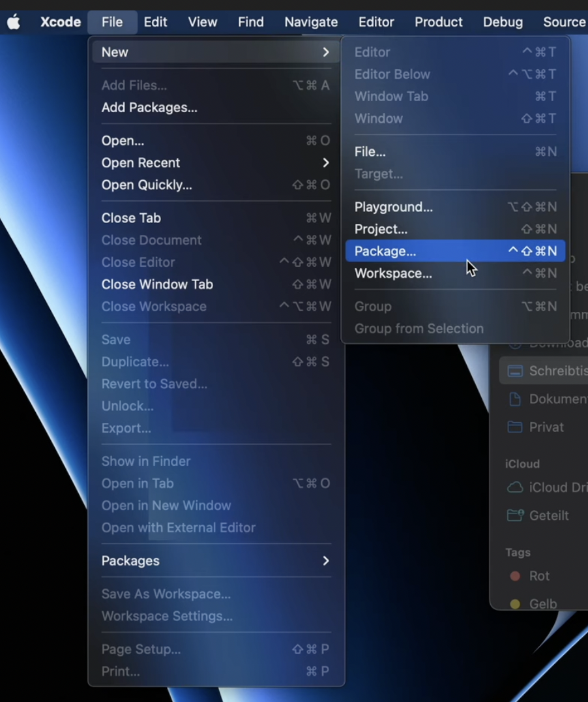Open the Find menu
Image resolution: width=588 pixels, height=702 pixels.
250,22
